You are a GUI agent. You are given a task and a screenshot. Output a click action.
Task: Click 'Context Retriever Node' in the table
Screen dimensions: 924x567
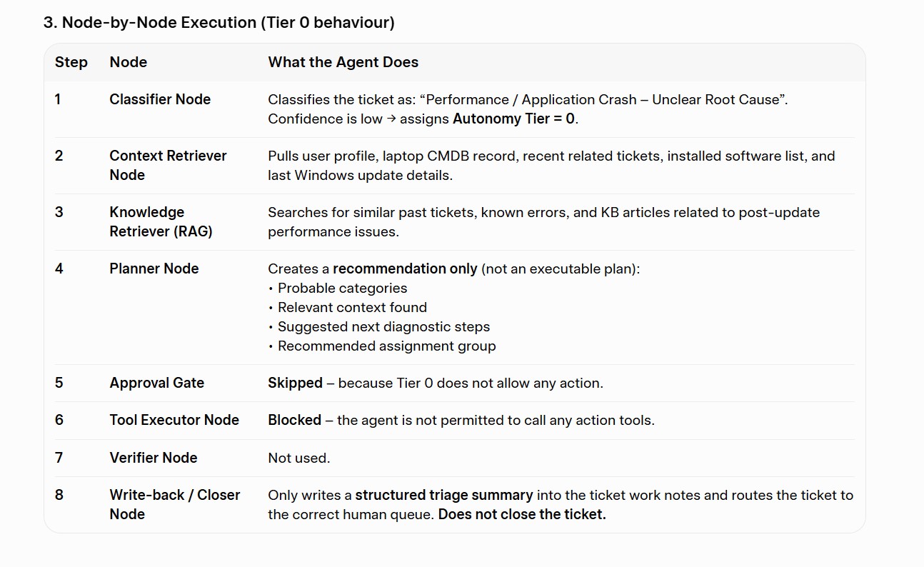[x=168, y=165]
